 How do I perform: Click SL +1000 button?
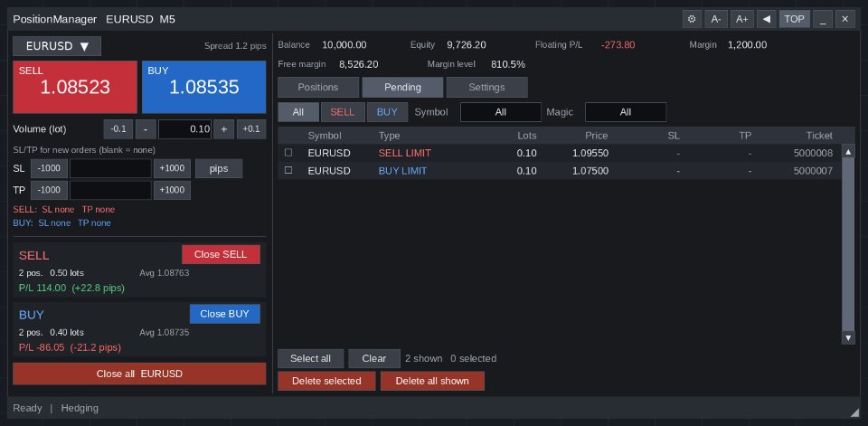172,168
